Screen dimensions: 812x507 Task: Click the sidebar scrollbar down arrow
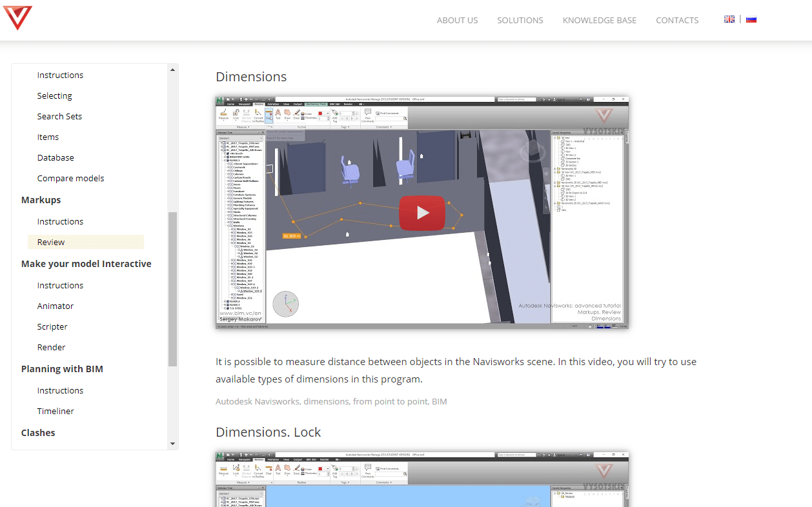pos(172,444)
